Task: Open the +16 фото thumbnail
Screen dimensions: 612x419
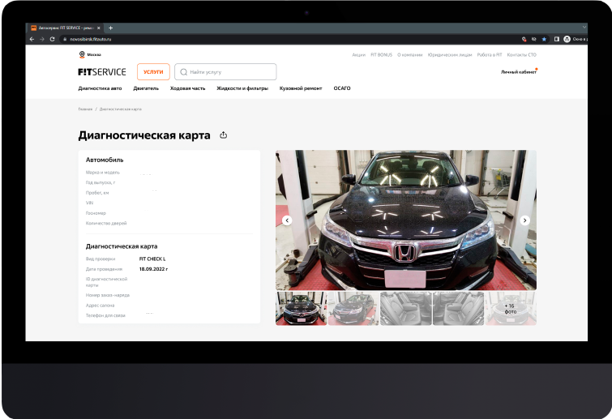Action: click(511, 309)
